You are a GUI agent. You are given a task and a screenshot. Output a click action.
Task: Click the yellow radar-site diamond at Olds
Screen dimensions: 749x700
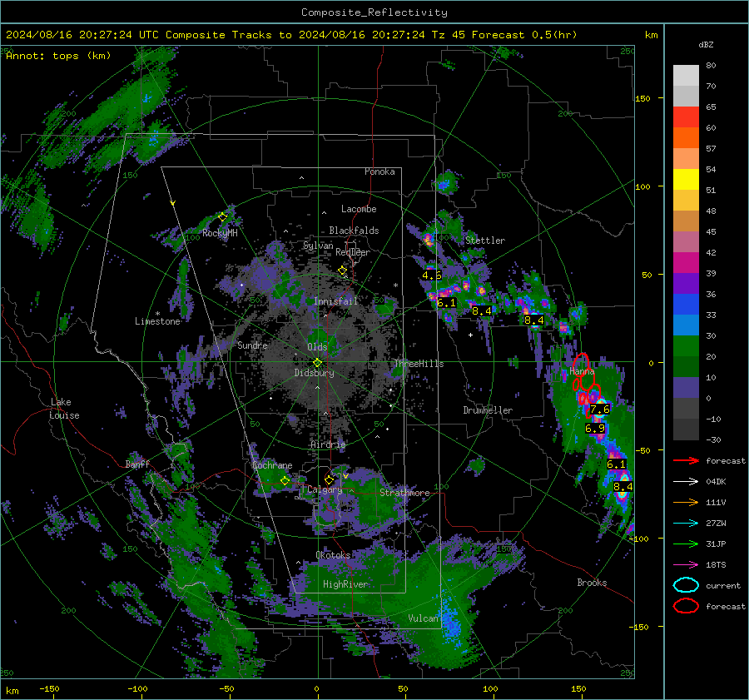(x=317, y=363)
